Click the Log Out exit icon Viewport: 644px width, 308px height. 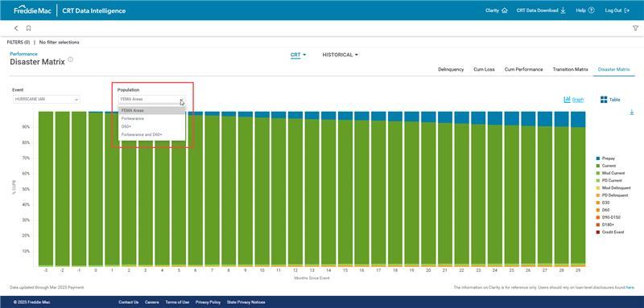627,10
